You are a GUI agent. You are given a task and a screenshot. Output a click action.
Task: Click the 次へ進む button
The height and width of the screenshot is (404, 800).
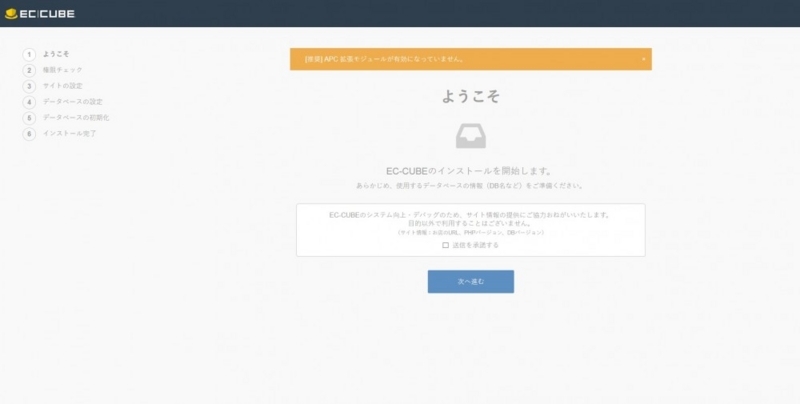click(x=470, y=282)
